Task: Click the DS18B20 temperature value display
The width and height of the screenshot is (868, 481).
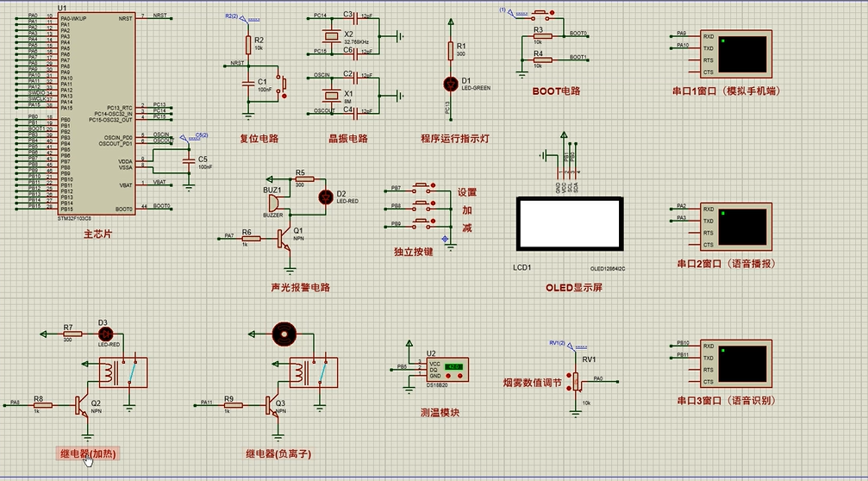Action: point(454,367)
